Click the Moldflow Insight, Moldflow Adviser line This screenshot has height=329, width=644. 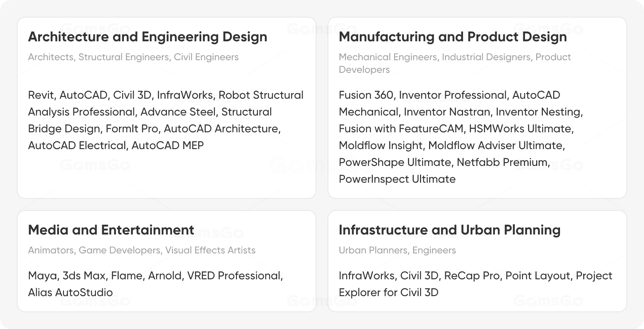click(x=452, y=146)
